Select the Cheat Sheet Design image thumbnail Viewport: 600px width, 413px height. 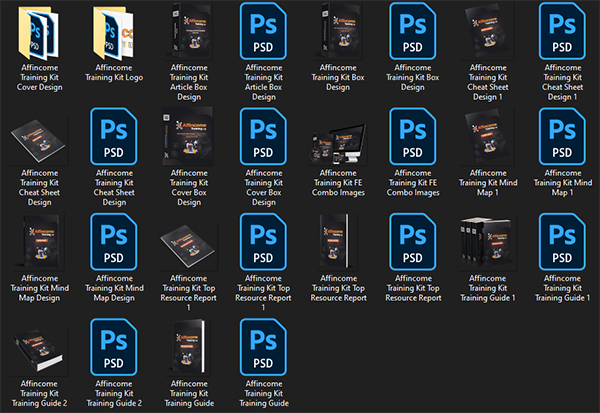pyautogui.click(x=38, y=141)
